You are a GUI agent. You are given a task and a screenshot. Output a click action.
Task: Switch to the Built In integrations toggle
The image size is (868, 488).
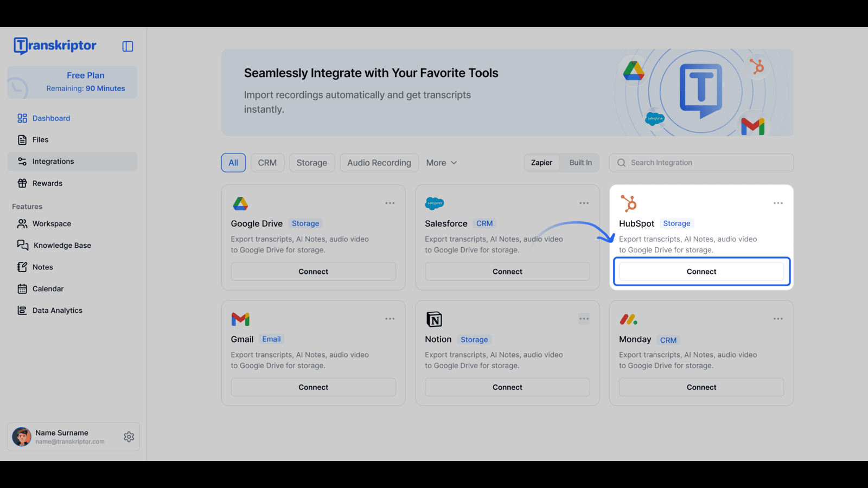(580, 162)
